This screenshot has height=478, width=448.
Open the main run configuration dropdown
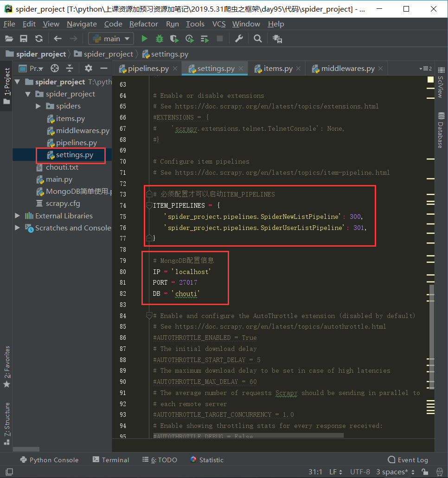111,39
